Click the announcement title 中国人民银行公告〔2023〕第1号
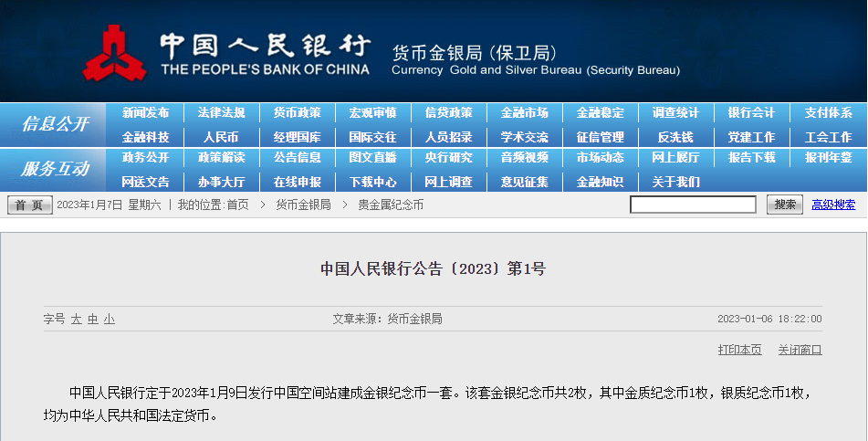 point(433,268)
